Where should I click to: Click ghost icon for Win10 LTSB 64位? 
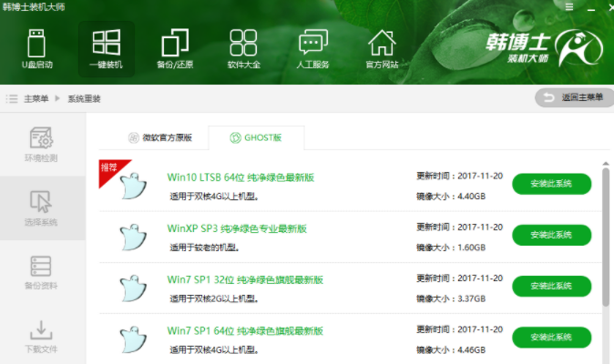point(133,186)
